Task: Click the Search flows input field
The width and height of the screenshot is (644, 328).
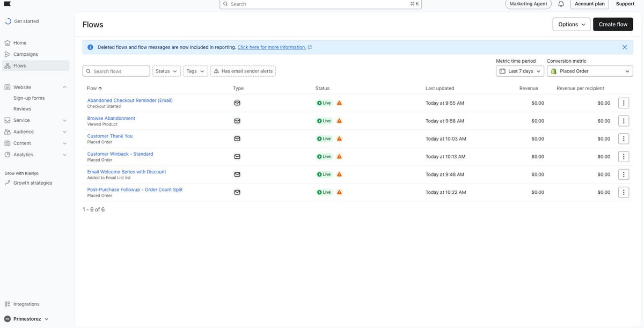Action: 116,71
